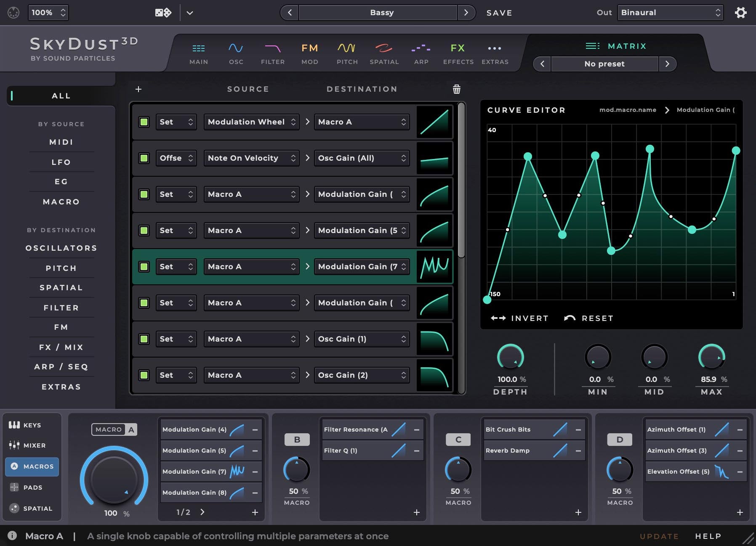This screenshot has width=756, height=546.
Task: Open the Set mode dropdown on first row
Action: 176,122
